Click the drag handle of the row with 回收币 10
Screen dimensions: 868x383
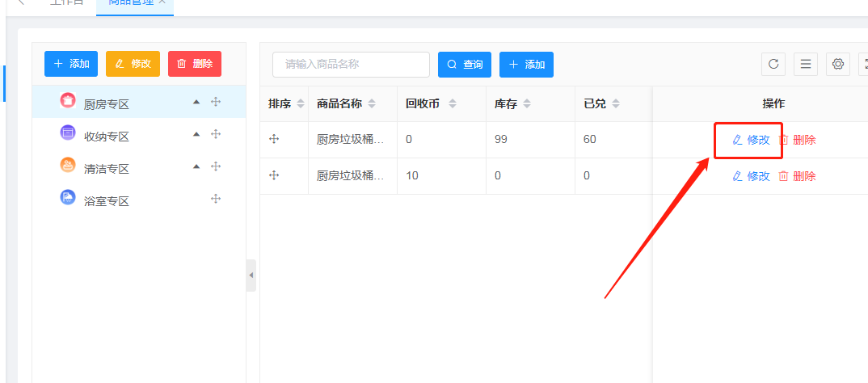[x=274, y=175]
